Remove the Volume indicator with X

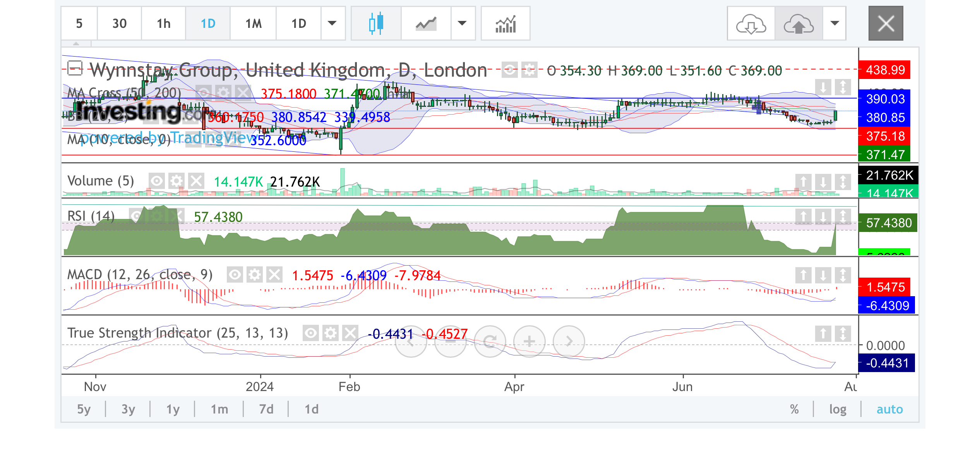(196, 181)
